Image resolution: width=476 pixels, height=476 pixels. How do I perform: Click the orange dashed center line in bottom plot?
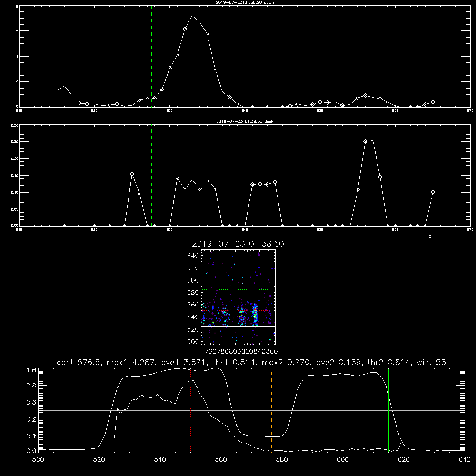point(271,410)
